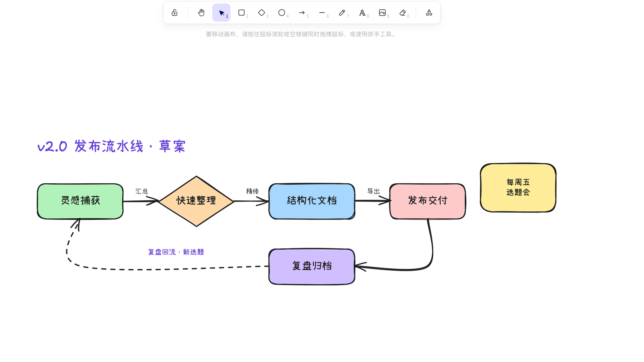644x362 pixels.
Task: Select the Line tool
Action: pos(322,13)
